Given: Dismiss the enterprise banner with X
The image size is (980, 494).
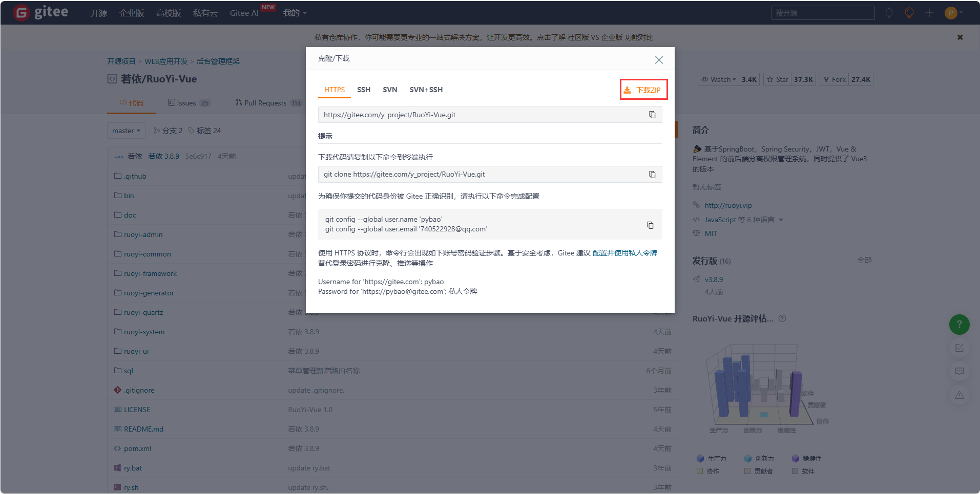Looking at the screenshot, I should [960, 37].
